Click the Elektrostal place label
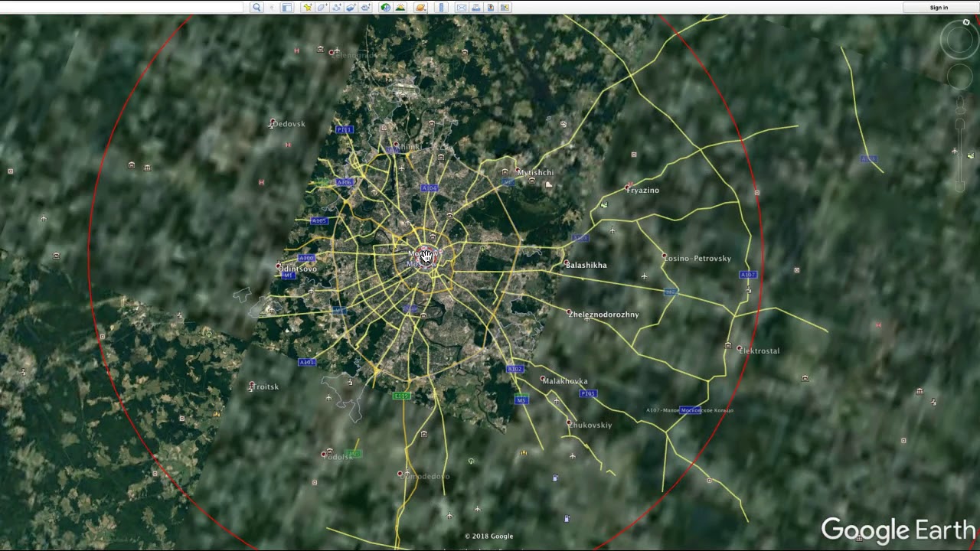 pyautogui.click(x=759, y=350)
